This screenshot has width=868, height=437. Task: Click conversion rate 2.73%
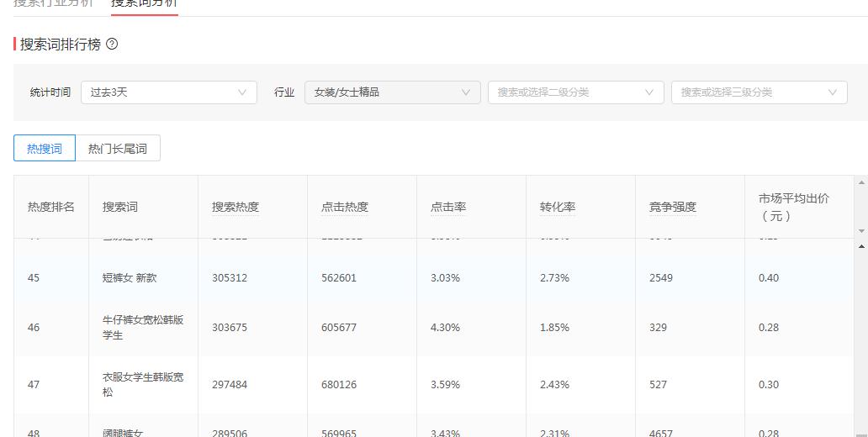pos(554,277)
